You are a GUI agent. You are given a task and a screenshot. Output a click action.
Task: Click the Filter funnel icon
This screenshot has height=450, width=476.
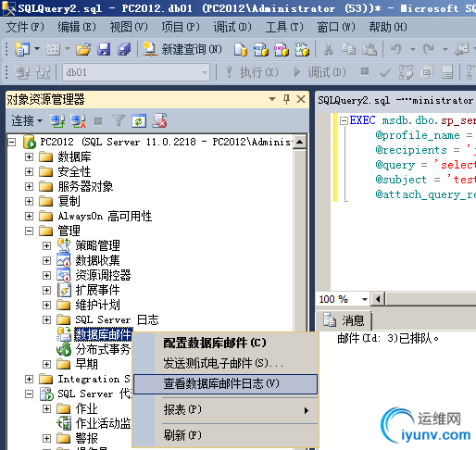tap(119, 121)
